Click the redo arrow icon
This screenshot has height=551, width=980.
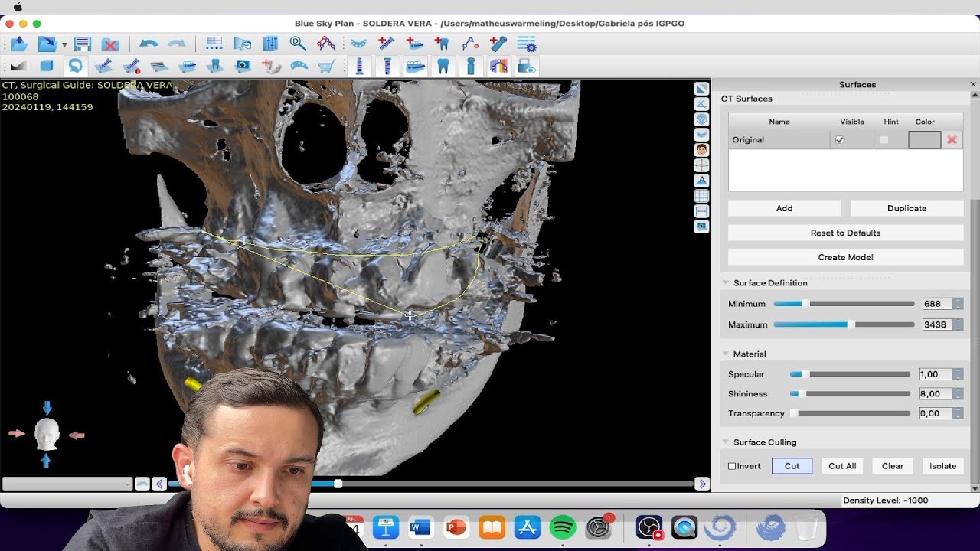pos(177,44)
